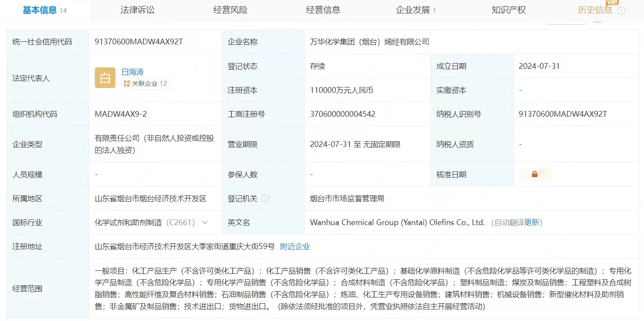Open legal representative 白海涛's profile link
The image size is (644, 321).
pos(133,72)
